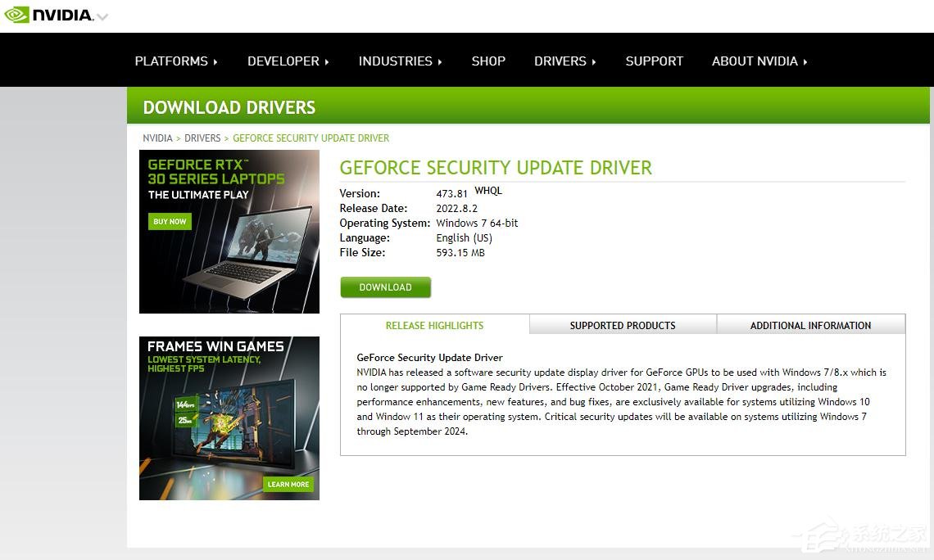Viewport: 934px width, 560px height.
Task: Expand the About NVIDIA menu
Action: (759, 61)
